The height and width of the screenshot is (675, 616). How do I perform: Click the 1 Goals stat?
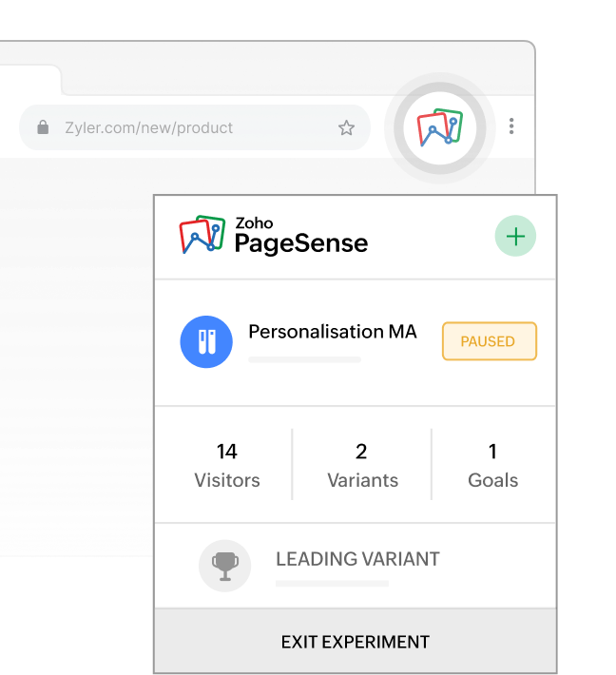(492, 465)
